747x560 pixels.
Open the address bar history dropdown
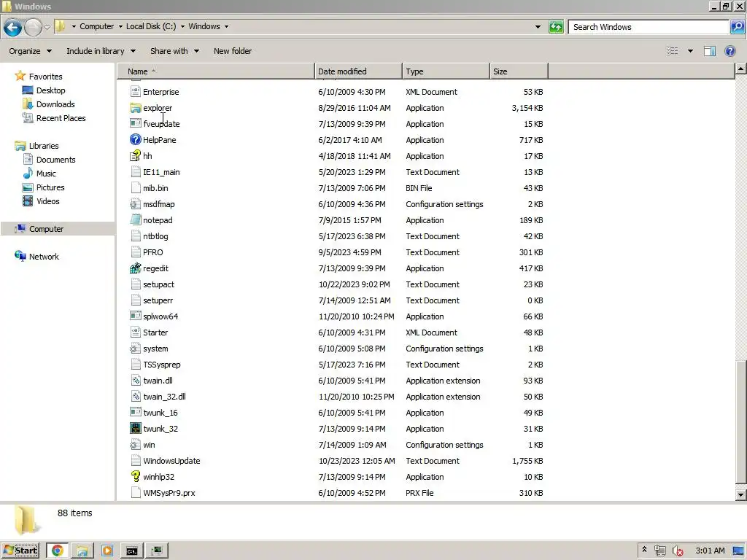538,27
